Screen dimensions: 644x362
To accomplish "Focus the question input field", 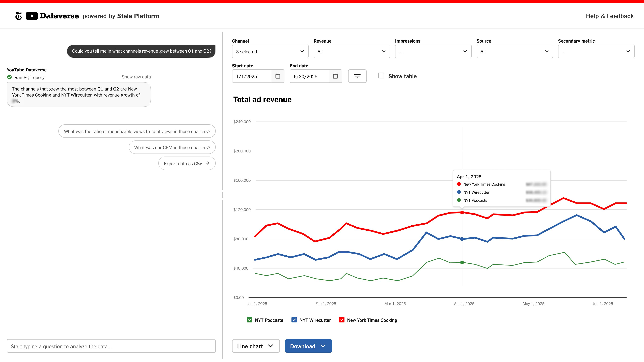I will tap(111, 346).
